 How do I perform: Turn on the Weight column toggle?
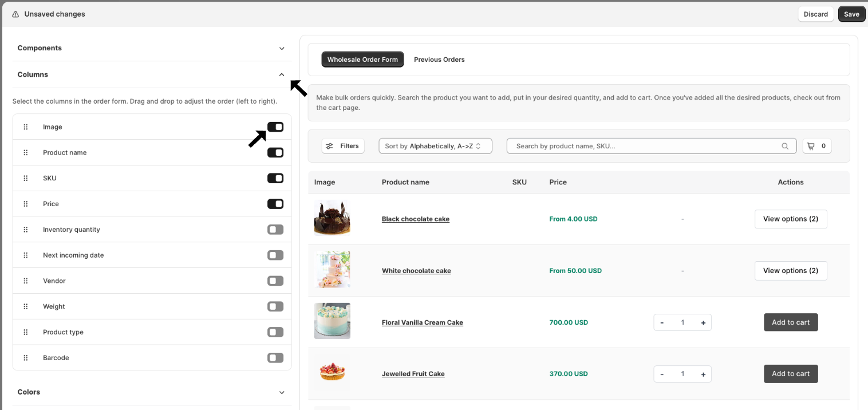[x=275, y=306]
